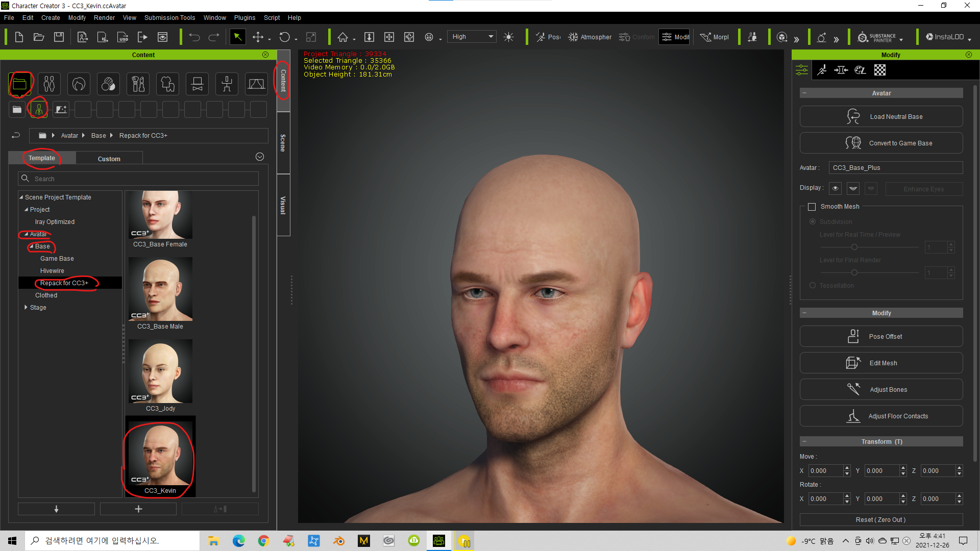Select the Tessellation radio button
Viewport: 980px width, 551px height.
(x=813, y=285)
